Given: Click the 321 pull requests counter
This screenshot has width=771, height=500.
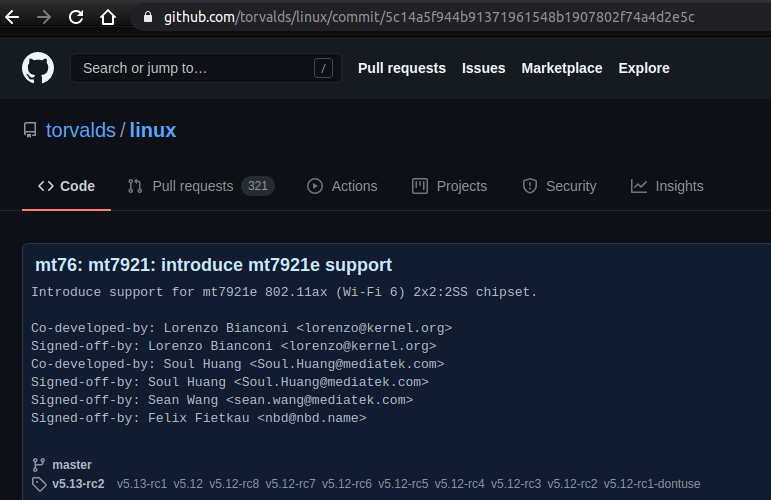Looking at the screenshot, I should pyautogui.click(x=258, y=186).
